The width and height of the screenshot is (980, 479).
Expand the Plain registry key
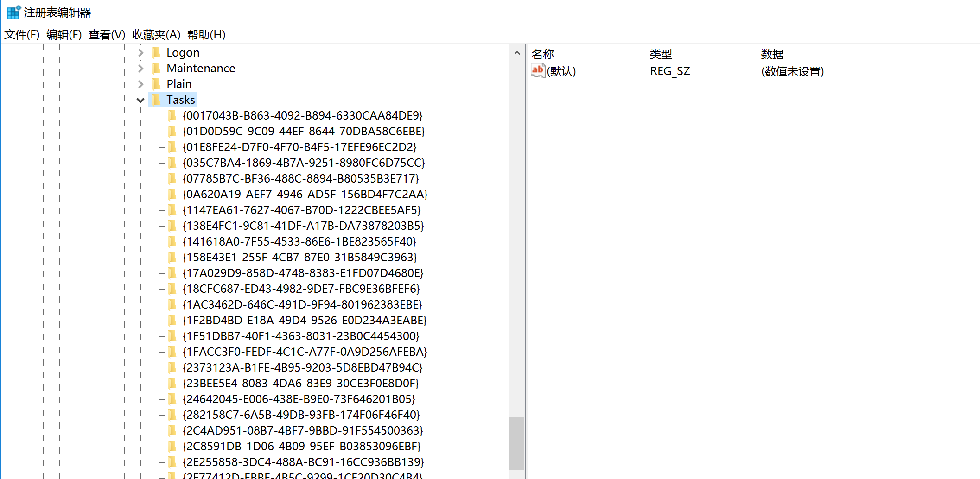tap(140, 84)
